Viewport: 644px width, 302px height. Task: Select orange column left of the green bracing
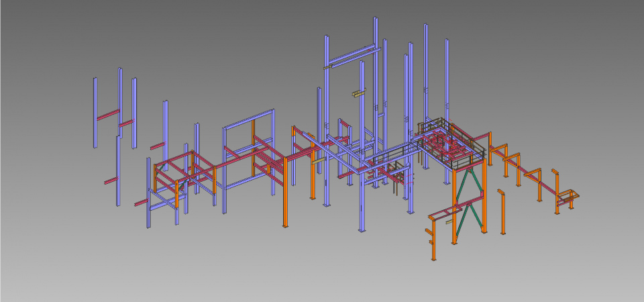(x=454, y=201)
